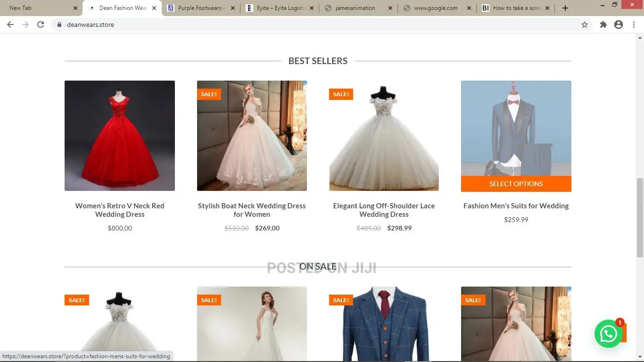Click the crossed-out $550.00 price
The height and width of the screenshot is (362, 644).
237,228
